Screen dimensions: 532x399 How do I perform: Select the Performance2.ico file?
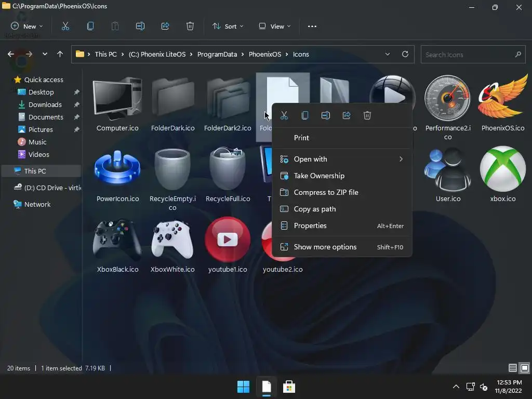pos(448,108)
